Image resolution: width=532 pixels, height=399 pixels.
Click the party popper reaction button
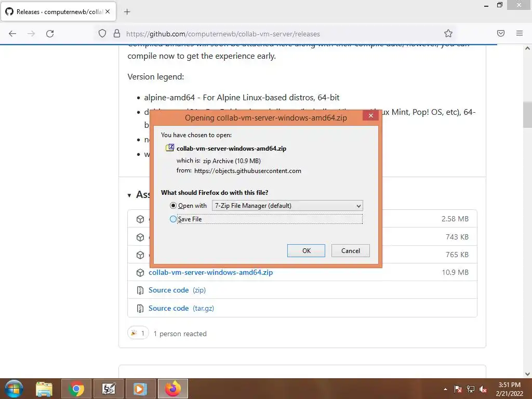point(138,333)
